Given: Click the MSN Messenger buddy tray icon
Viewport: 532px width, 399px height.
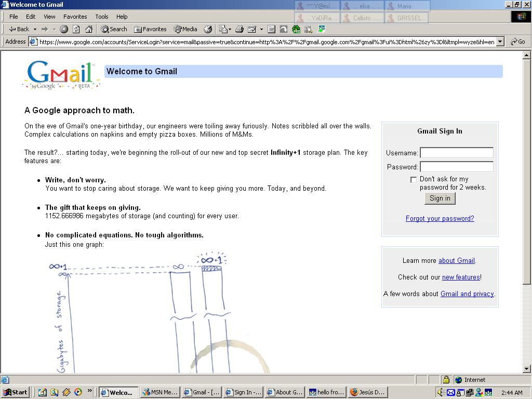Looking at the screenshot, I should click(x=478, y=393).
